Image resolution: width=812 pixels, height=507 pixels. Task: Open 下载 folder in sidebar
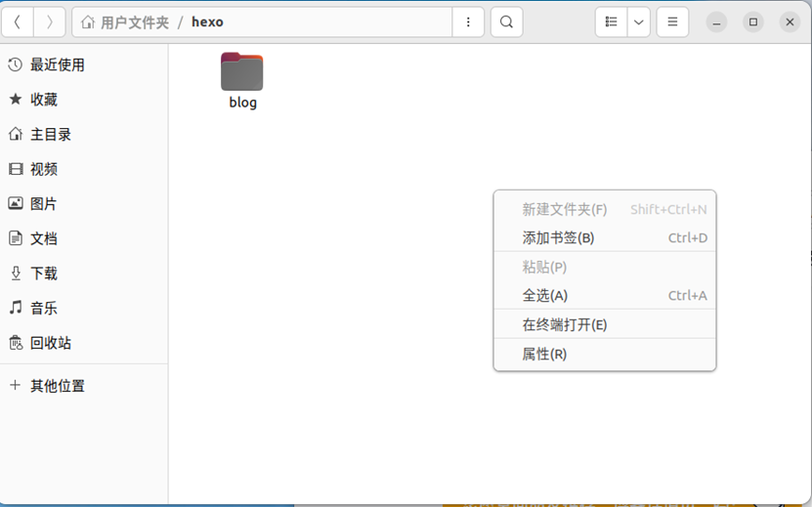pyautogui.click(x=43, y=274)
